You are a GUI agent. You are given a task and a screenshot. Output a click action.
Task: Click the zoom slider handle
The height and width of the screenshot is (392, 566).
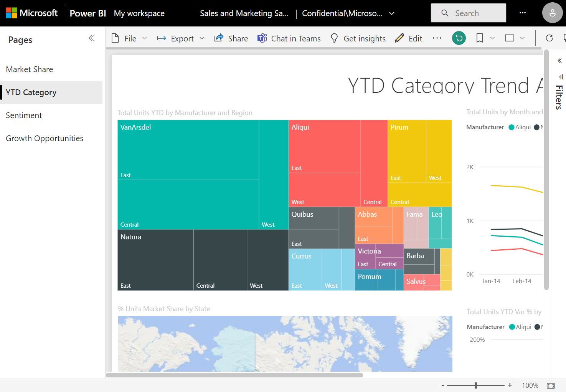pyautogui.click(x=476, y=385)
